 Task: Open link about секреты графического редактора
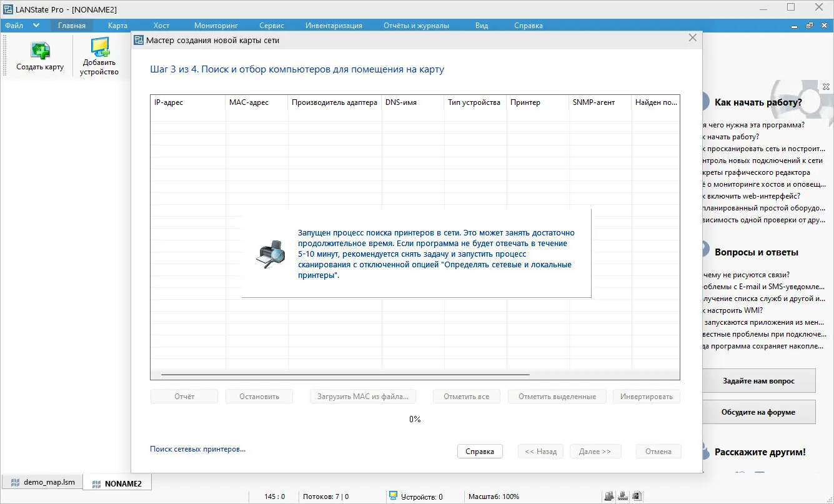point(757,172)
